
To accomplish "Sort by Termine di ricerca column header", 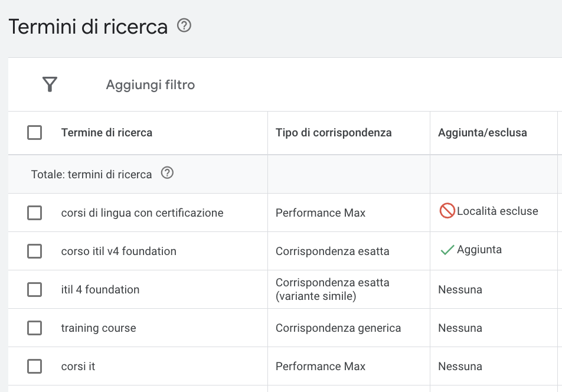I will pyautogui.click(x=107, y=133).
